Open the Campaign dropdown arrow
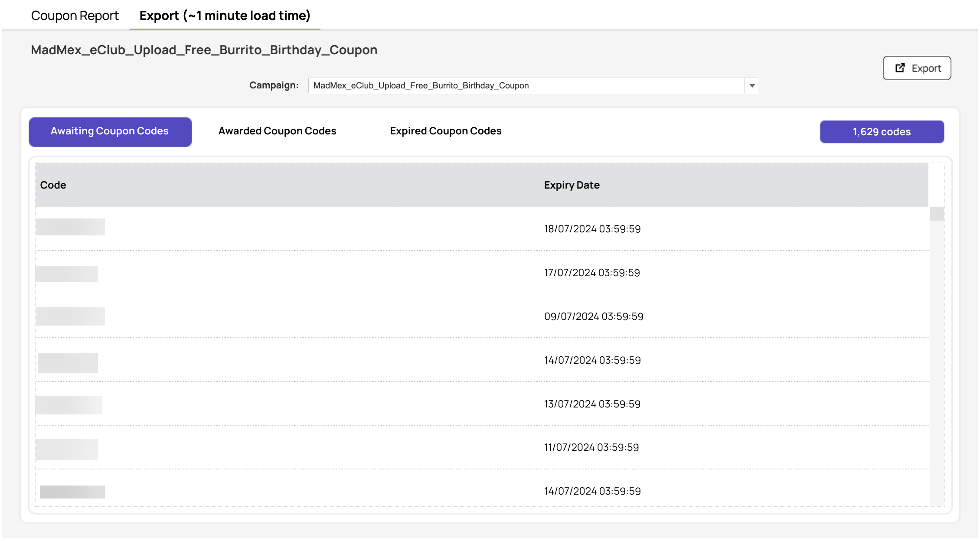 point(752,85)
